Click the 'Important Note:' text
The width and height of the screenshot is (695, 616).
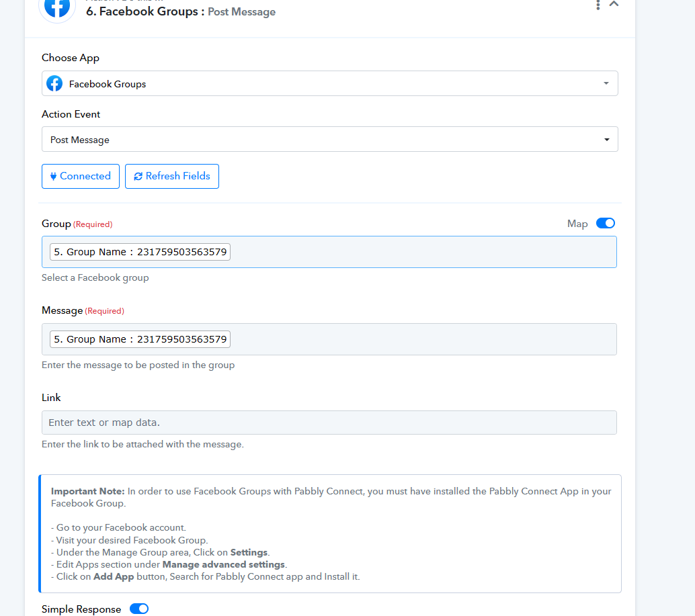click(x=88, y=491)
